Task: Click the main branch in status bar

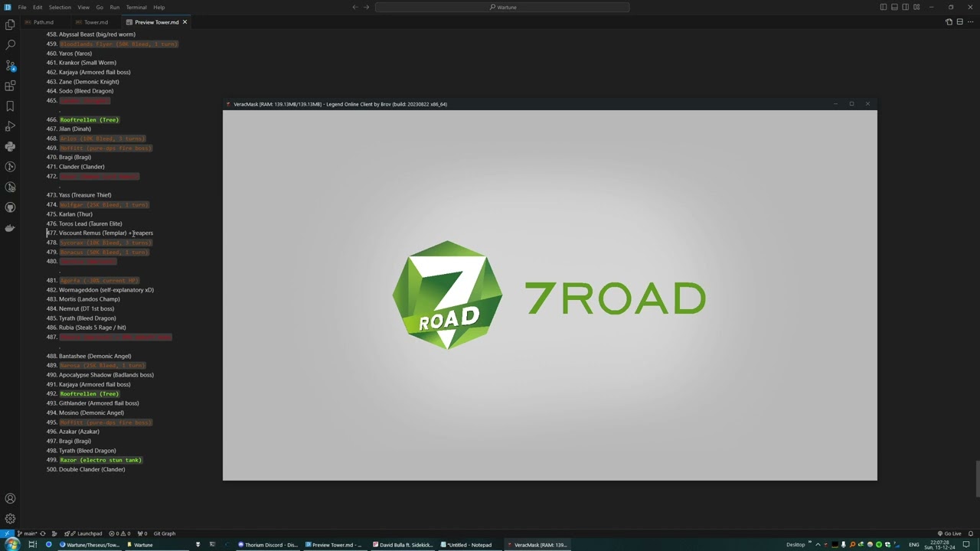Action: (28, 533)
